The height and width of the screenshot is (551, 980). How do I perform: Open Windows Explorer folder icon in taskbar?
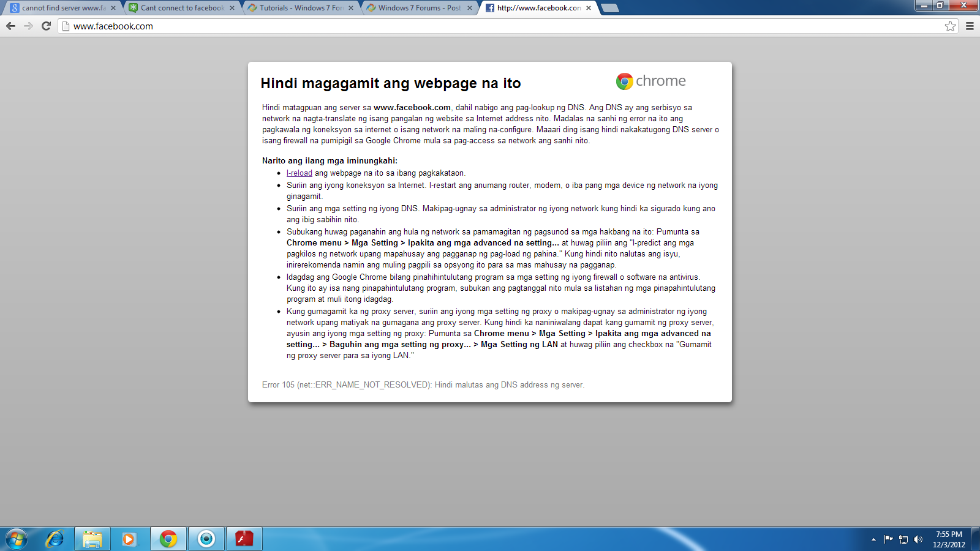(x=92, y=539)
